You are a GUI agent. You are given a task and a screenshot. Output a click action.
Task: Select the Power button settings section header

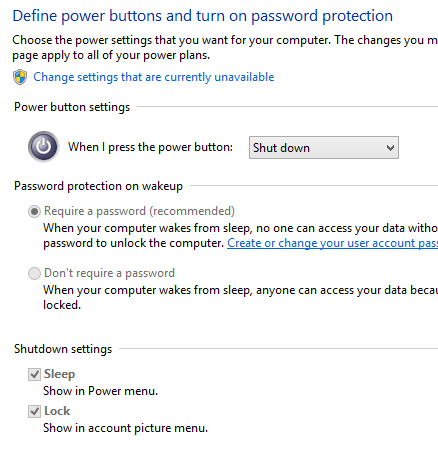pyautogui.click(x=72, y=107)
